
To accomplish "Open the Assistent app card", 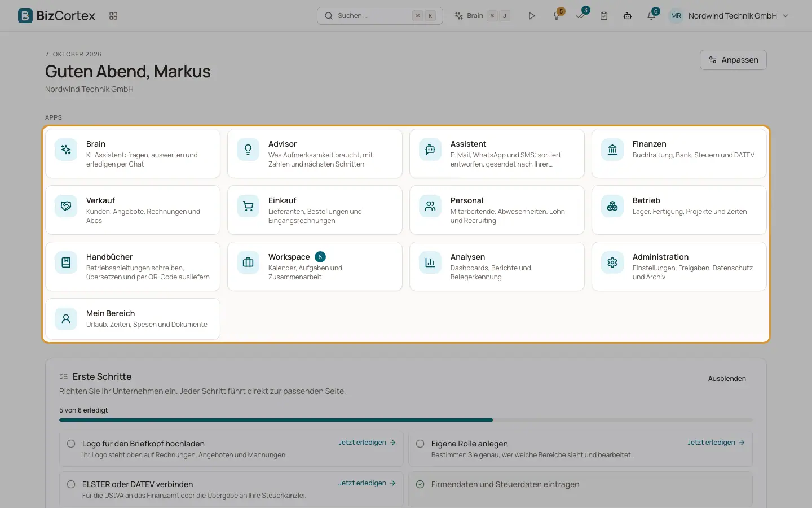I will coord(497,154).
